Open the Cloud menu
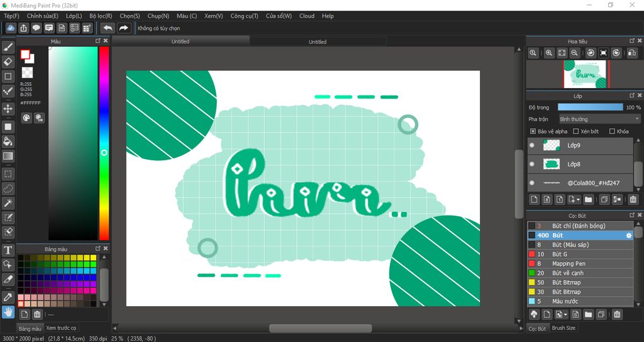The width and height of the screenshot is (644, 342). click(307, 16)
